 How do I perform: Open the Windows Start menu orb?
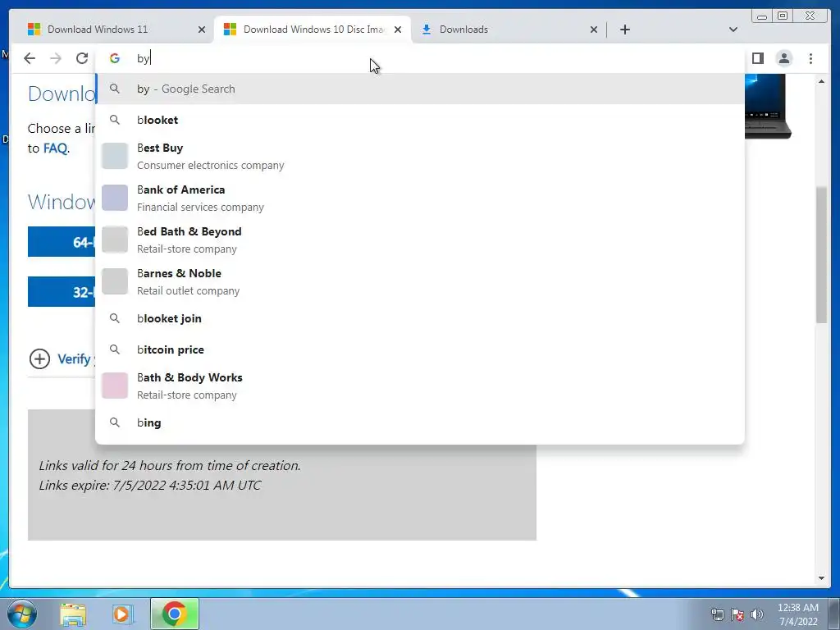tap(21, 614)
